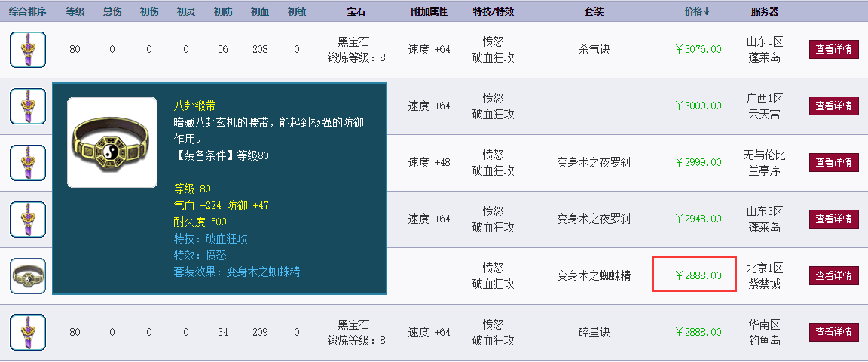Click belt icon in 北京1区 紫禁城 row
The image size is (868, 362).
28,275
